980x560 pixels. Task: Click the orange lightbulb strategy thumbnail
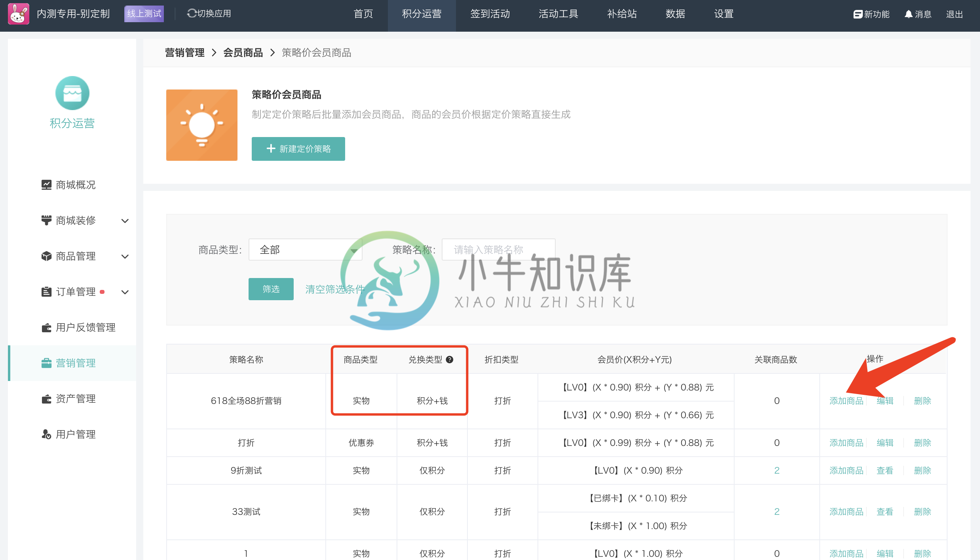pos(202,125)
